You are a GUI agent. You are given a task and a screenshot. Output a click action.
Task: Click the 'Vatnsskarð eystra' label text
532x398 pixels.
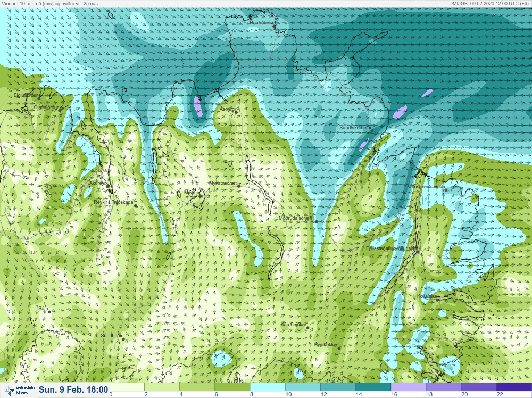(427, 187)
